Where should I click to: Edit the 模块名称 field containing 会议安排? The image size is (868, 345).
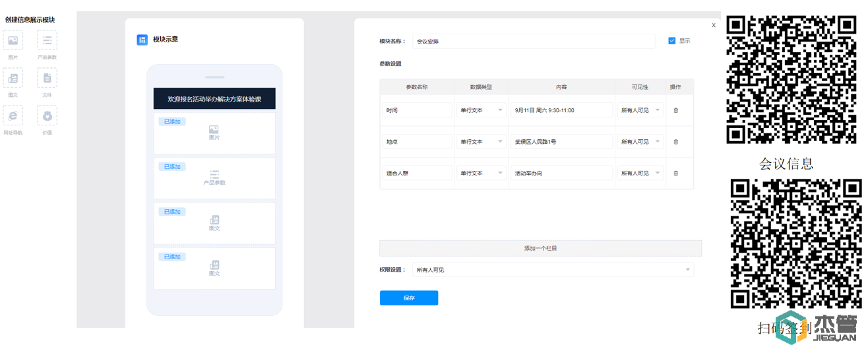pyautogui.click(x=534, y=41)
